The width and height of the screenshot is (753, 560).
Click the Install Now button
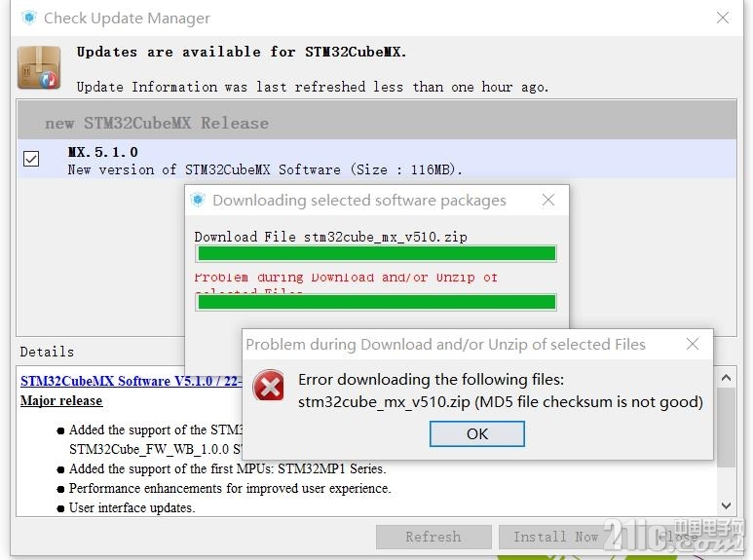pos(555,537)
